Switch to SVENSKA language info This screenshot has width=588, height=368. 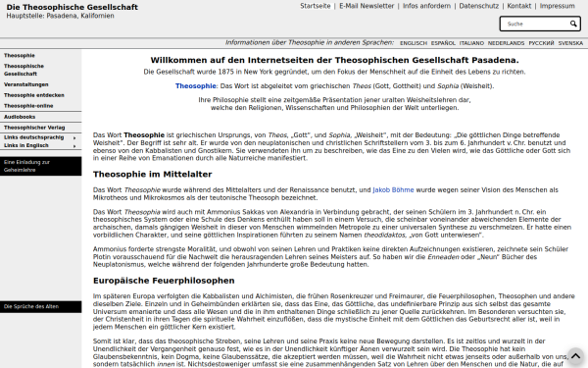[x=570, y=43]
